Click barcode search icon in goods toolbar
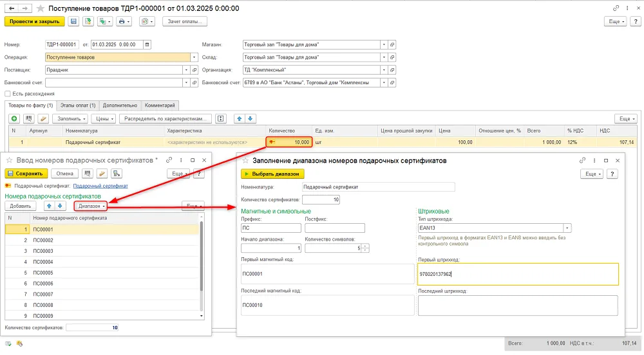 tap(29, 118)
